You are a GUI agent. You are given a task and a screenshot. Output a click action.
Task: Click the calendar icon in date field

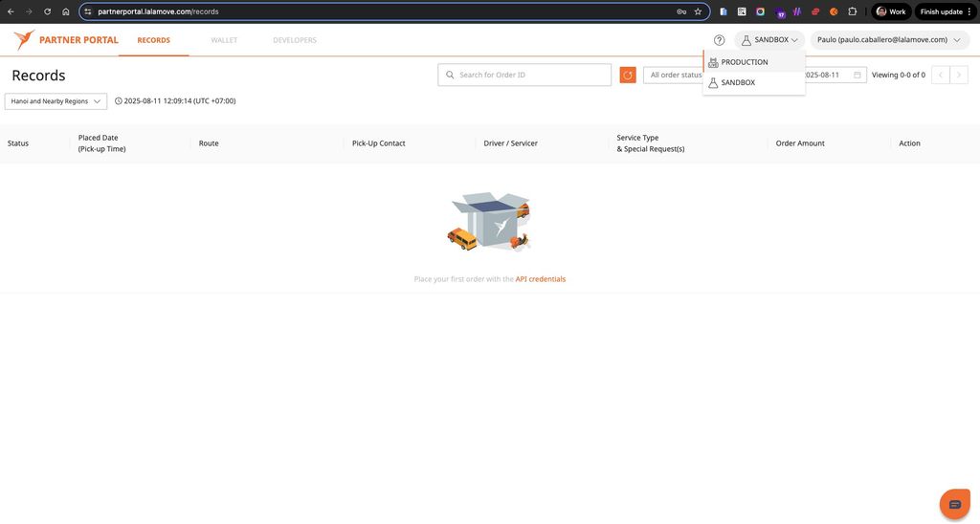pyautogui.click(x=857, y=75)
